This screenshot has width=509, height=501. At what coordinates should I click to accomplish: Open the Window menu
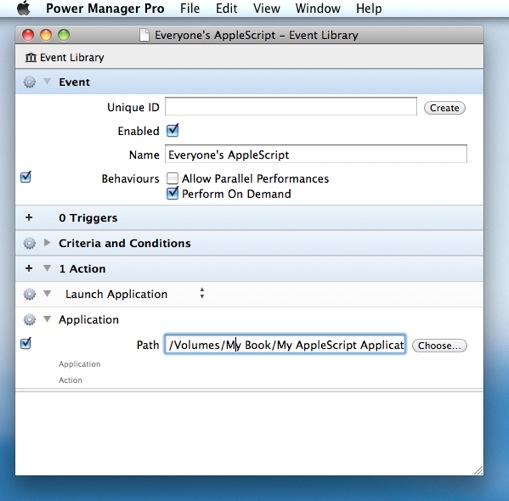click(x=318, y=8)
